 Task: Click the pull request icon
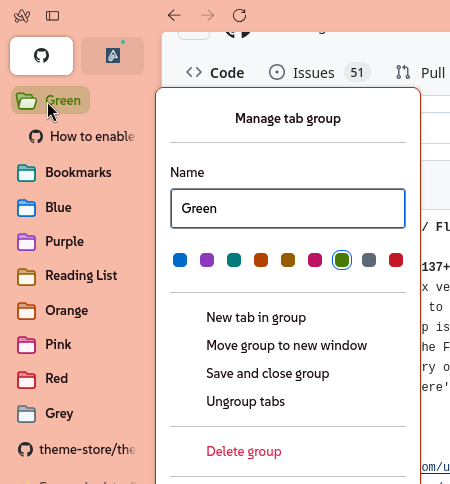403,72
